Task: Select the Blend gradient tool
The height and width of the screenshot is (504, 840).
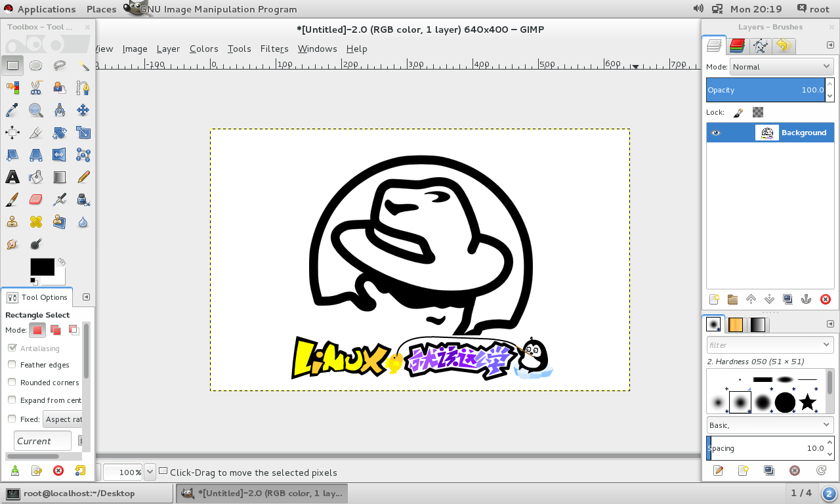Action: 60,177
